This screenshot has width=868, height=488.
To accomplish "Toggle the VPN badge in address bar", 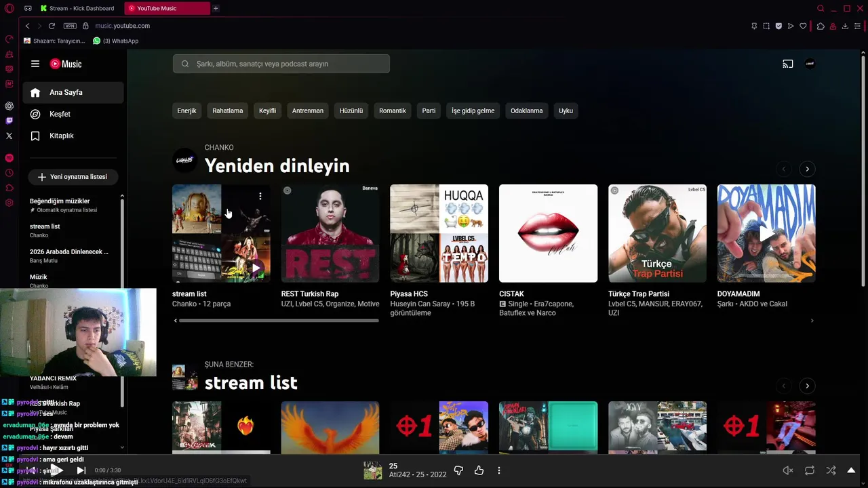I will [x=70, y=26].
